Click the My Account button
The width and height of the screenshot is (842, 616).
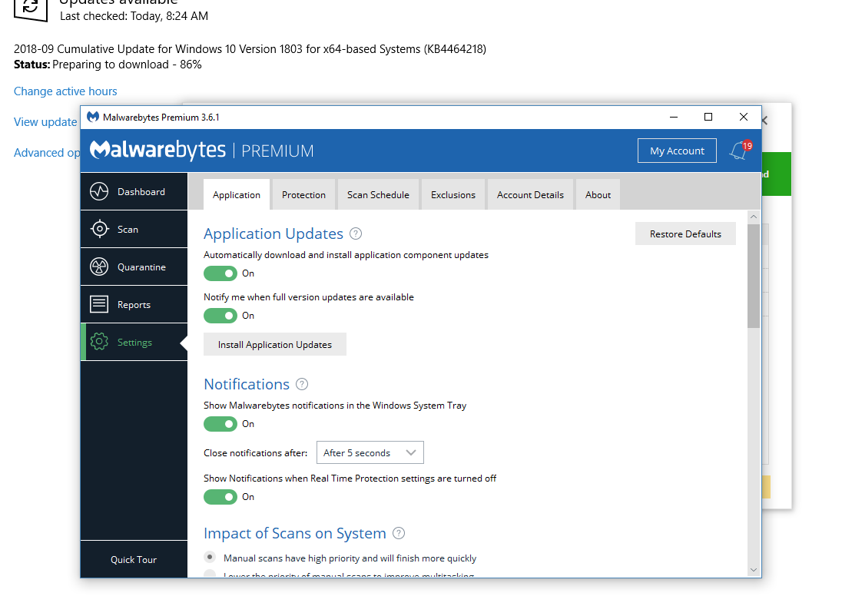click(677, 151)
